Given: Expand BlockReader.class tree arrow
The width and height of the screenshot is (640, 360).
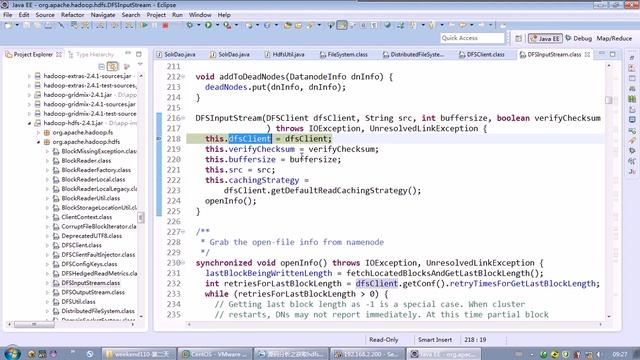Looking at the screenshot, I should click(47, 161).
